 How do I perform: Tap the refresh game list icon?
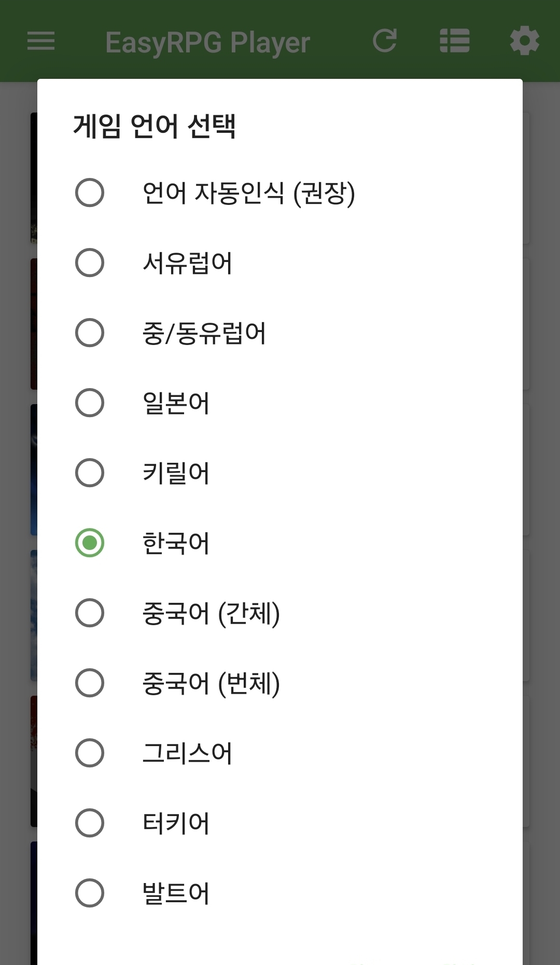pos(385,41)
